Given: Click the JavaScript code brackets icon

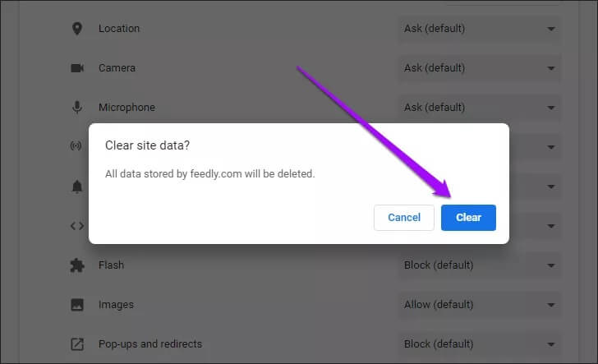Looking at the screenshot, I should [77, 226].
